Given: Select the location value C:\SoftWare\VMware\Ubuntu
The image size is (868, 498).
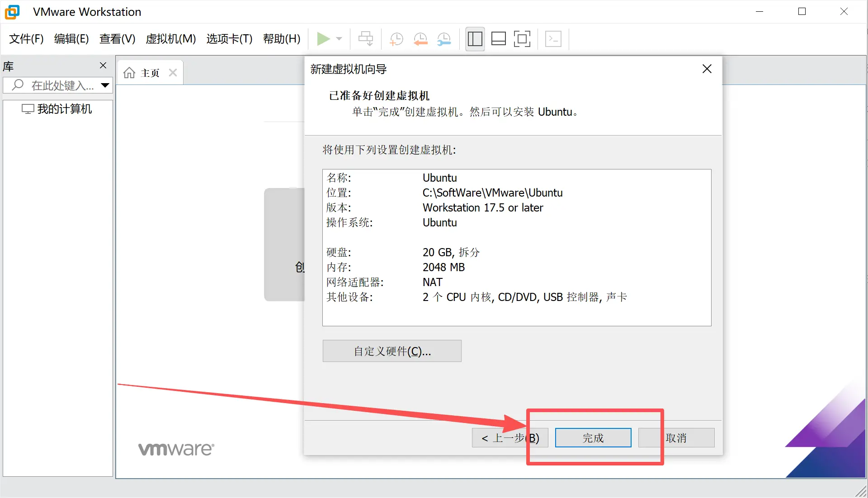Looking at the screenshot, I should (493, 193).
